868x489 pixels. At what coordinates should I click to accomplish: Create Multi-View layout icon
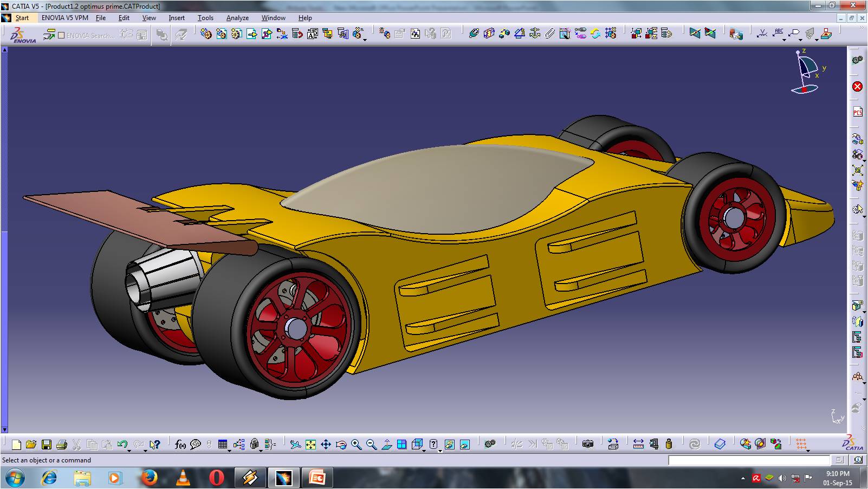[x=401, y=445]
